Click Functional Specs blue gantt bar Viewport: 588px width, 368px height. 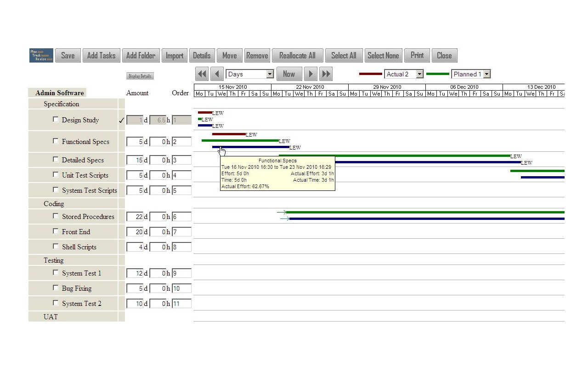(x=251, y=147)
